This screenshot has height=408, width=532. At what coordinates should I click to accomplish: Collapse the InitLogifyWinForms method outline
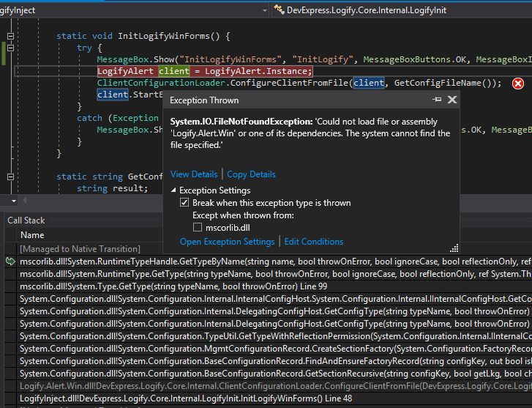coord(10,36)
